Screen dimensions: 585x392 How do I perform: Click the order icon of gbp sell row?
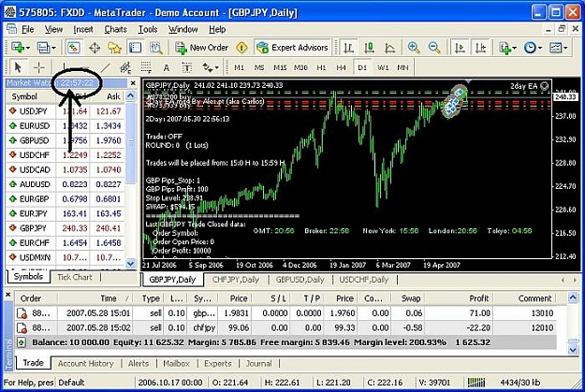coord(22,313)
